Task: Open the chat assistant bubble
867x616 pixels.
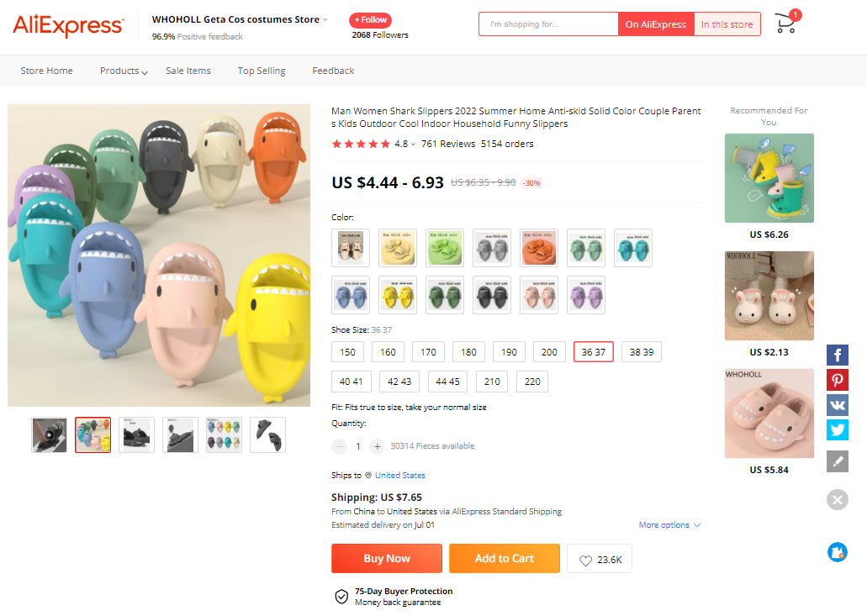Action: (837, 552)
